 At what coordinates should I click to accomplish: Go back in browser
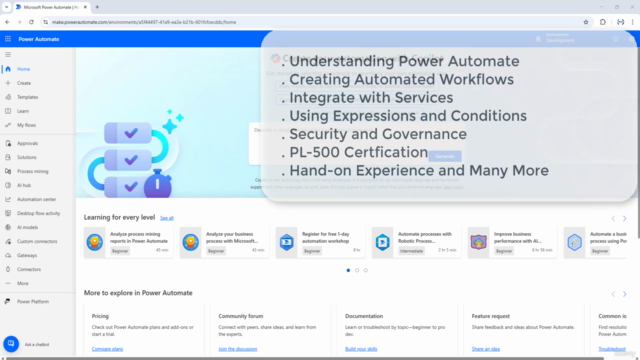tap(7, 22)
